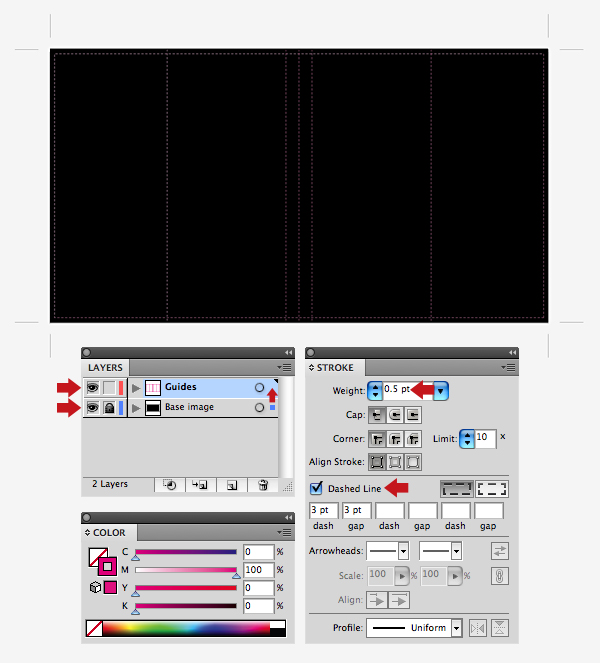
Task: Expand the Guides layer disclosure triangle
Action: click(x=136, y=388)
